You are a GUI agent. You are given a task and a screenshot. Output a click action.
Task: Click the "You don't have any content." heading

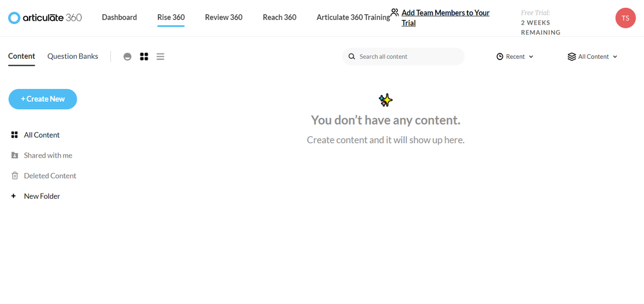[x=385, y=120]
